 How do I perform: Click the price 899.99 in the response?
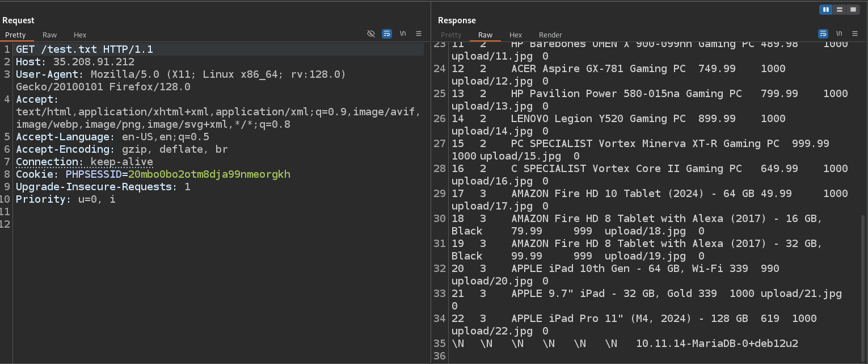tap(717, 119)
